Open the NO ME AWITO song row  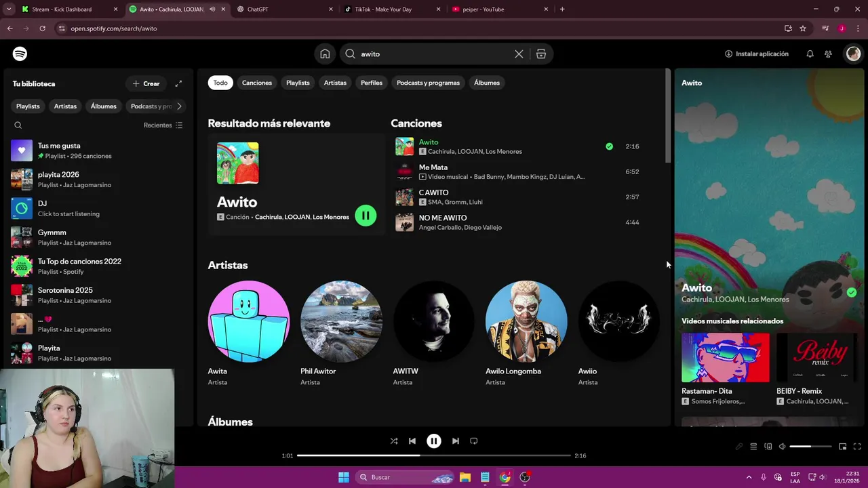click(517, 222)
